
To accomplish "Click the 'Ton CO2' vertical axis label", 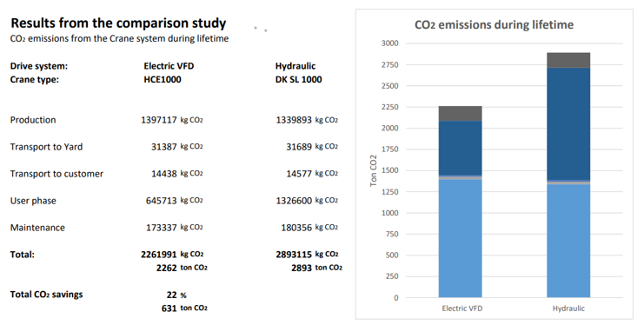I will click(373, 170).
